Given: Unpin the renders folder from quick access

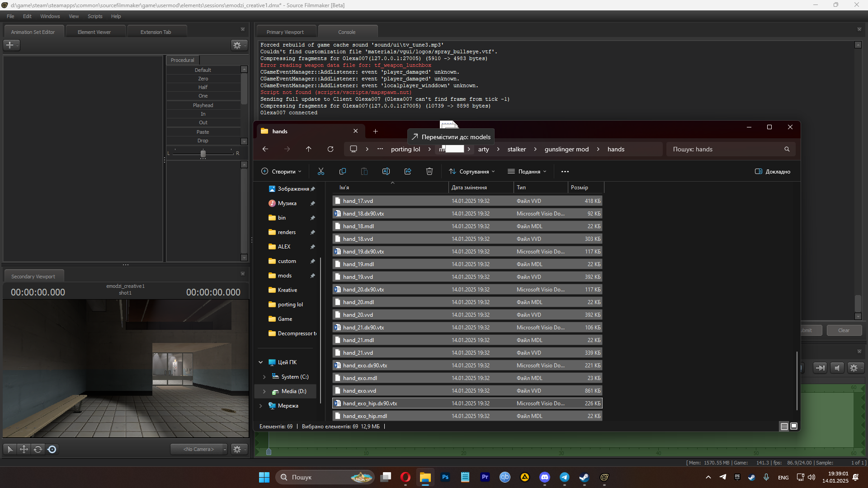Looking at the screenshot, I should (x=312, y=232).
